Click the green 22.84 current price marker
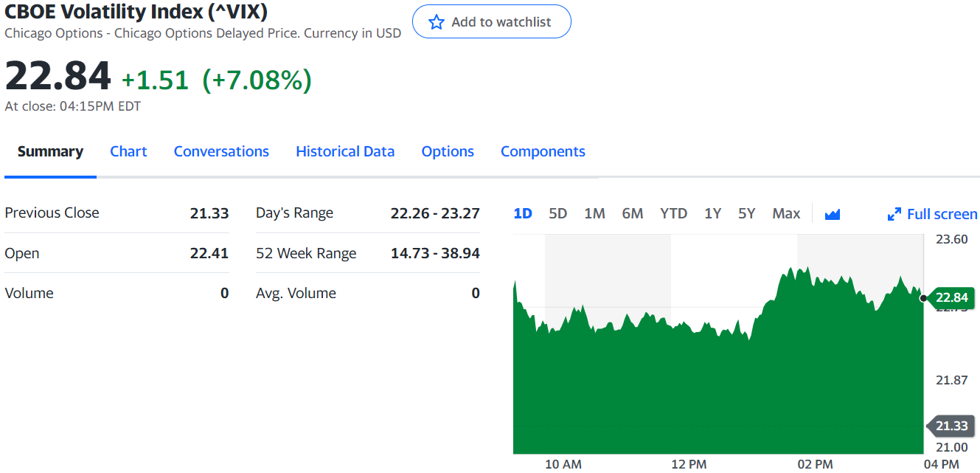 [951, 297]
